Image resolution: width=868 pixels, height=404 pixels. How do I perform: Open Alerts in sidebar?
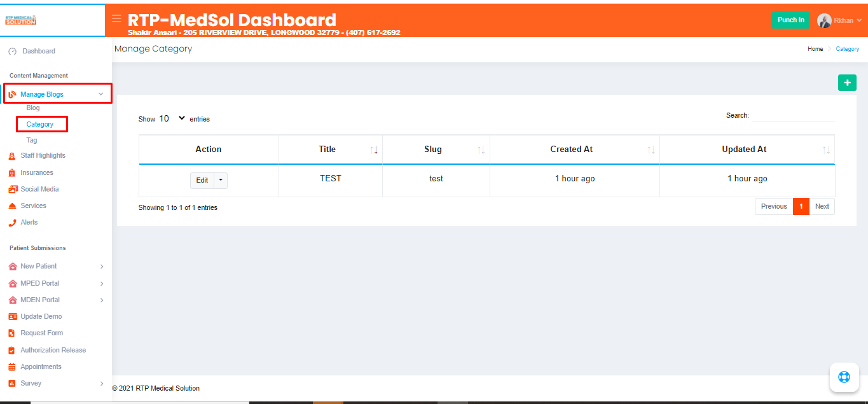pos(29,223)
